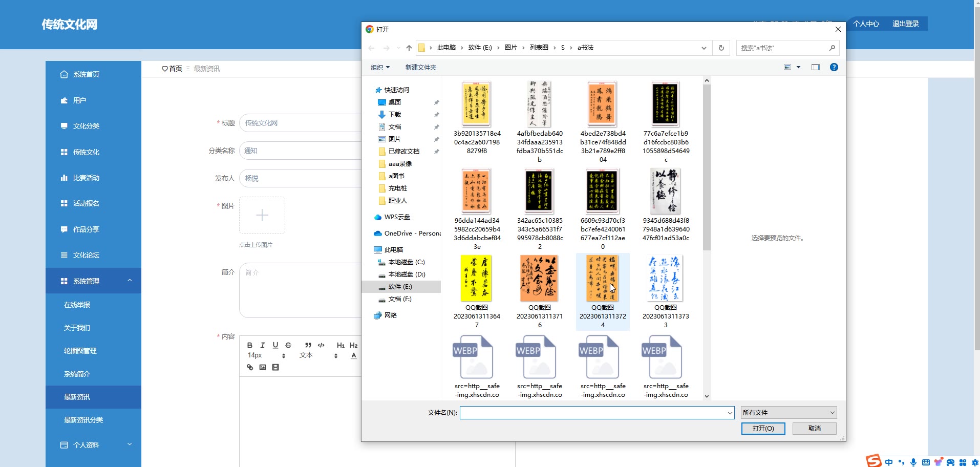Screen dimensions: 980x467
Task: Select the blue calligraphy thumbnail QQ截图20230613113733
Action: pos(665,279)
